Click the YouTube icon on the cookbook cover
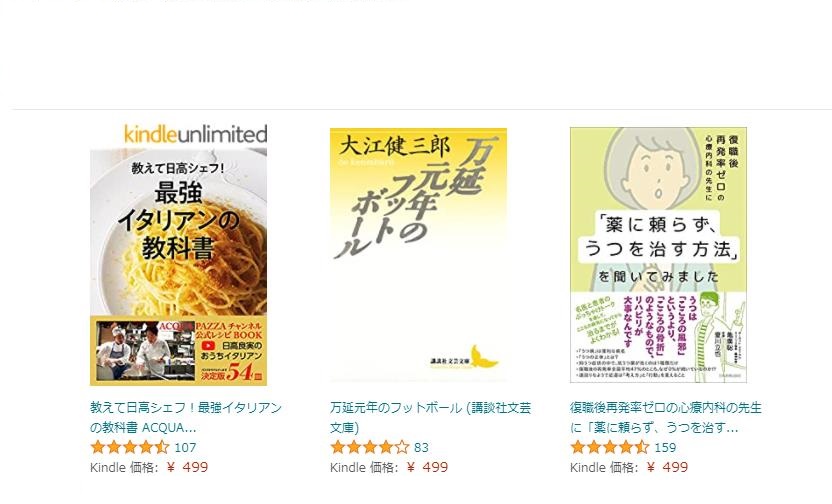 click(x=208, y=346)
